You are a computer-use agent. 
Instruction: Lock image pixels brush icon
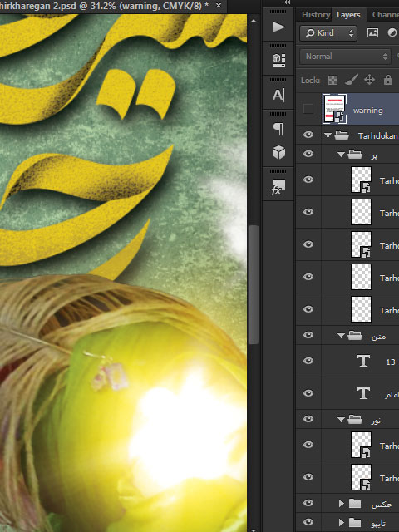coord(351,80)
